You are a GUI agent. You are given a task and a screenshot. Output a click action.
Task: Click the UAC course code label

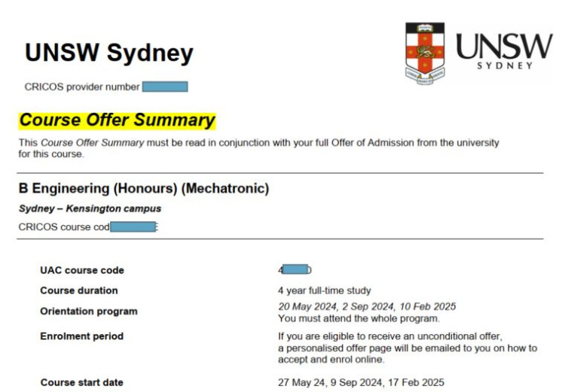point(82,270)
